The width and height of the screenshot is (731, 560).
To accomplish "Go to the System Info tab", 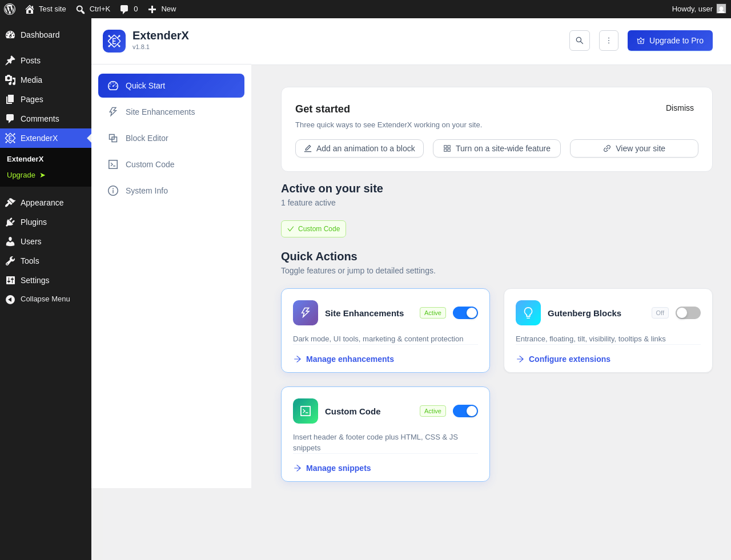I will pyautogui.click(x=171, y=191).
